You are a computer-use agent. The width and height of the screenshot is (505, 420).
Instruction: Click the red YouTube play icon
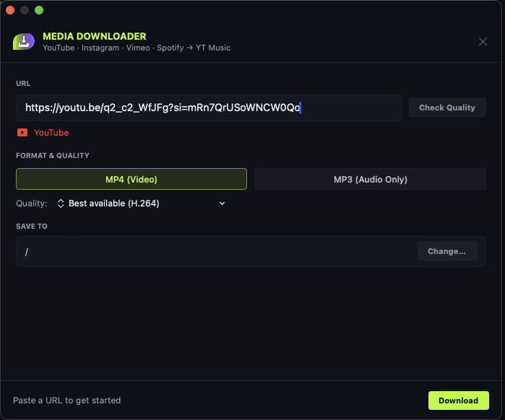pos(22,133)
